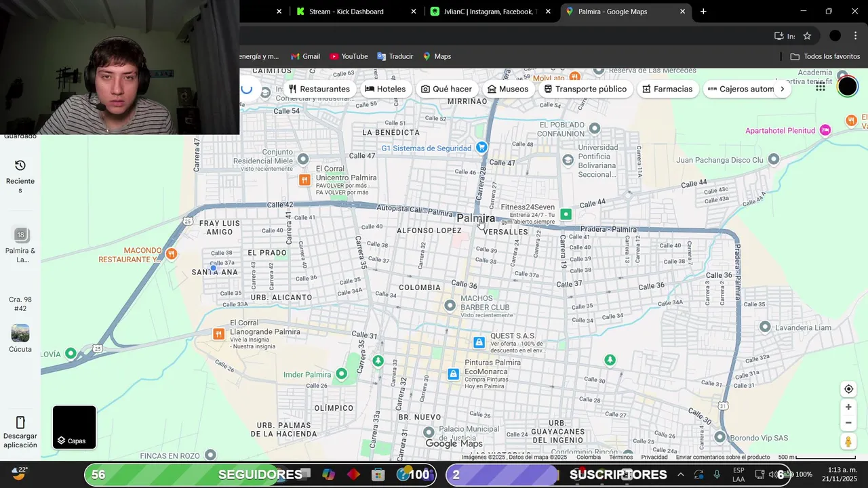
Task: Click MACHOS BARBER CLUB marker
Action: pos(450,306)
